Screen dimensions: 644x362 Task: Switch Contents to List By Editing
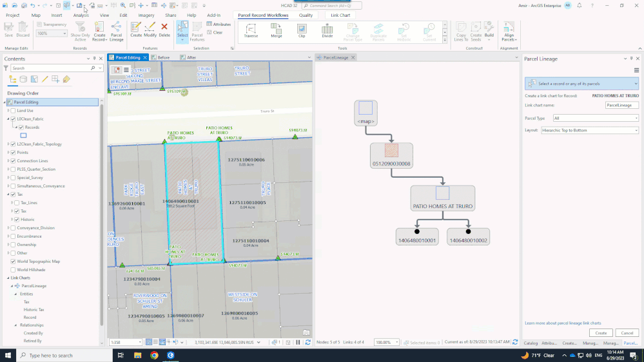[44, 79]
